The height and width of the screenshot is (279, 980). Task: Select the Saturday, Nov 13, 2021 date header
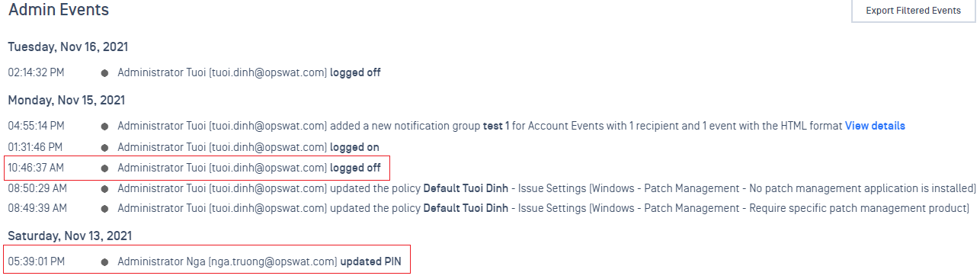(x=69, y=236)
